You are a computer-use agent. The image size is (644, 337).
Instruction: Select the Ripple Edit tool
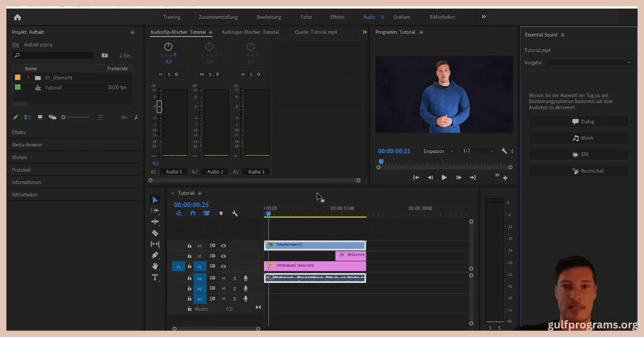click(x=155, y=222)
